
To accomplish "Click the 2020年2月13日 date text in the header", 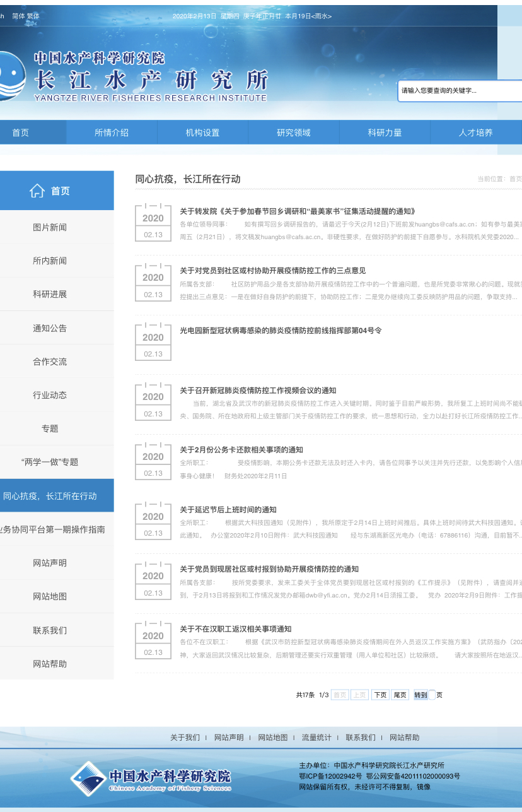I will (x=194, y=16).
